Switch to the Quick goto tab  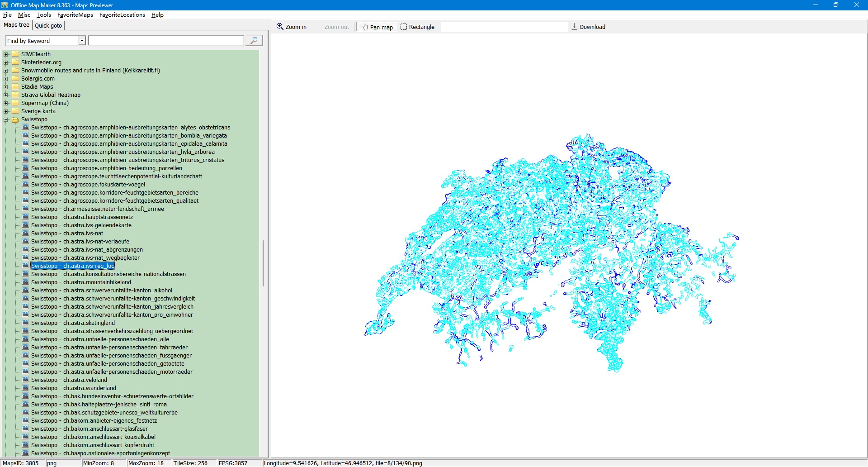click(x=48, y=25)
